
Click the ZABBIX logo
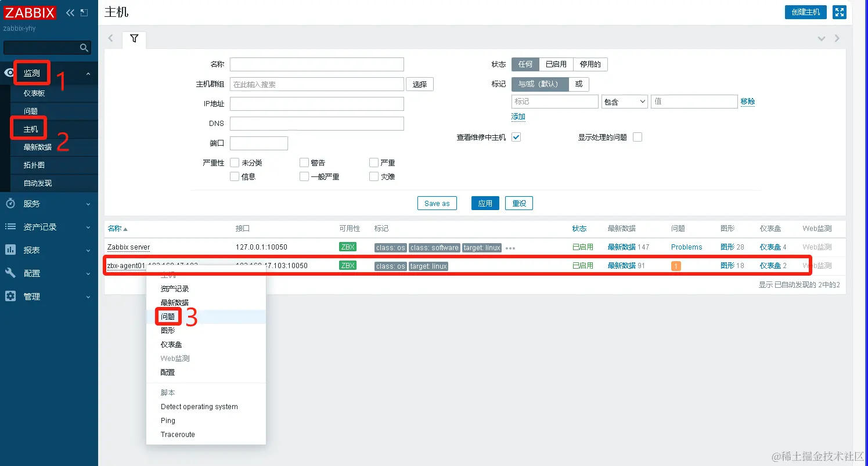click(x=30, y=12)
